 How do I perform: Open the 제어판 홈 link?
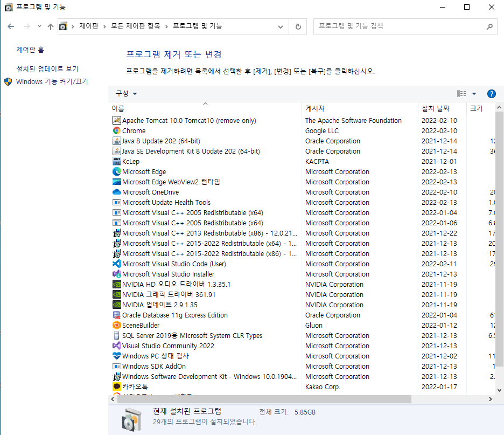pos(30,50)
